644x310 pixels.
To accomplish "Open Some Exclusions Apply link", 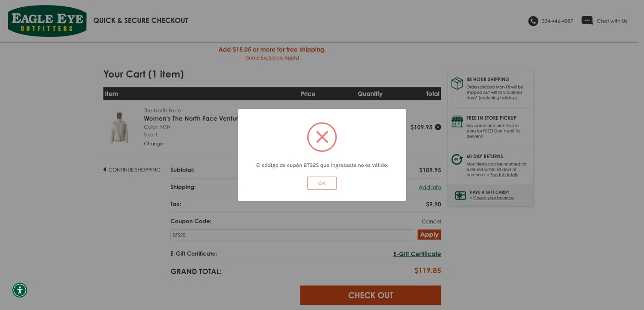I will pyautogui.click(x=272, y=57).
